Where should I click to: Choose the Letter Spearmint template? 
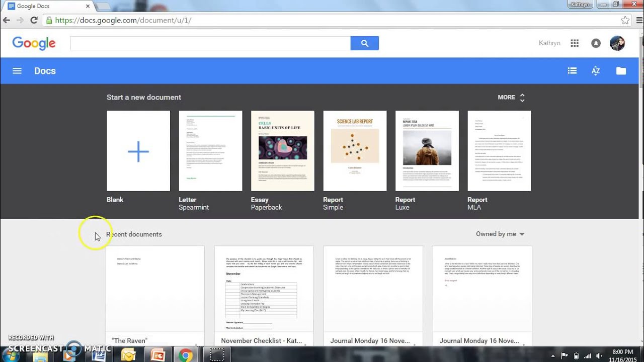click(210, 151)
